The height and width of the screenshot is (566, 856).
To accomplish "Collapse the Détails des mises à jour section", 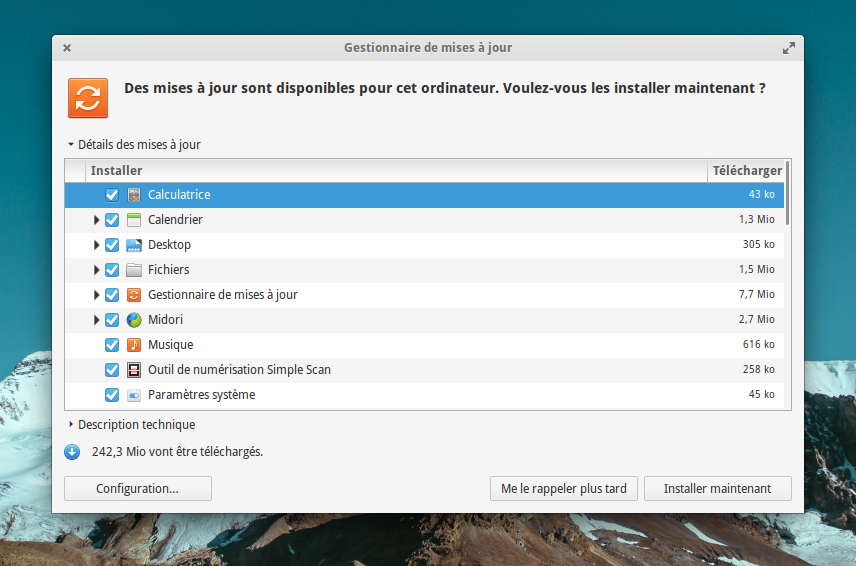I will [71, 145].
